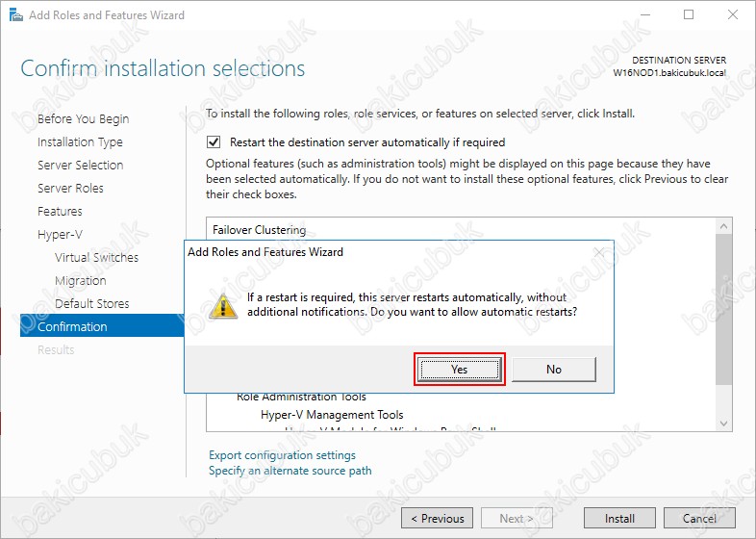756x539 pixels.
Task: Click the scroll down arrow of the list
Action: coord(723,423)
